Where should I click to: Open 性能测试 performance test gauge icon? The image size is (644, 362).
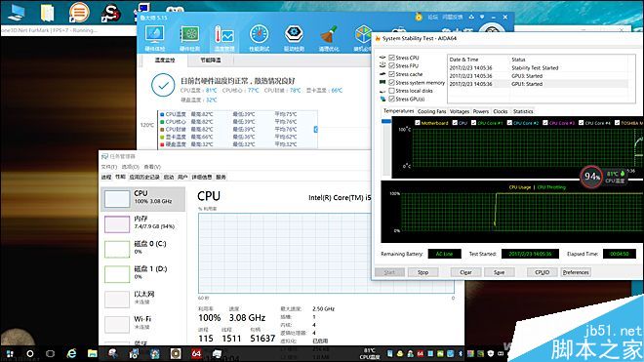click(260, 39)
